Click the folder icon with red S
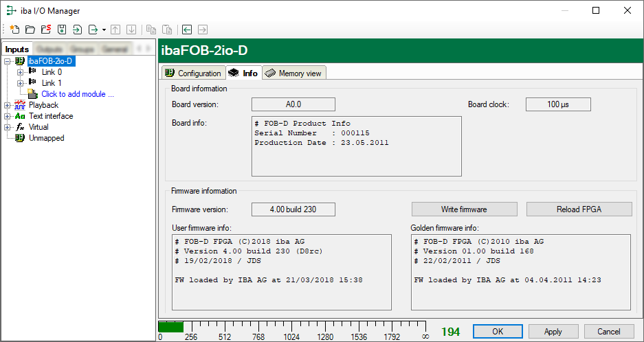 [46, 30]
